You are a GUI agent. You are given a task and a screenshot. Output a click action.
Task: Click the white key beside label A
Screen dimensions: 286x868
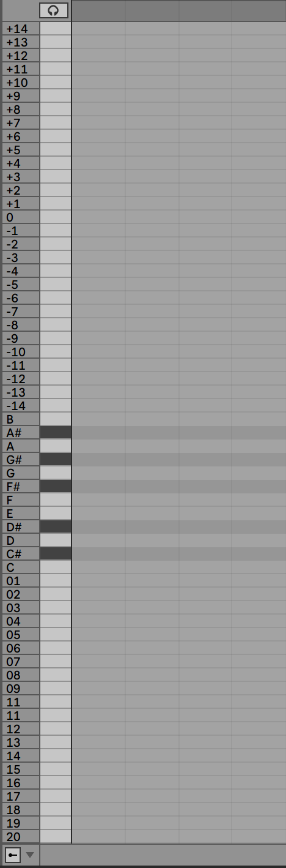pyautogui.click(x=56, y=446)
